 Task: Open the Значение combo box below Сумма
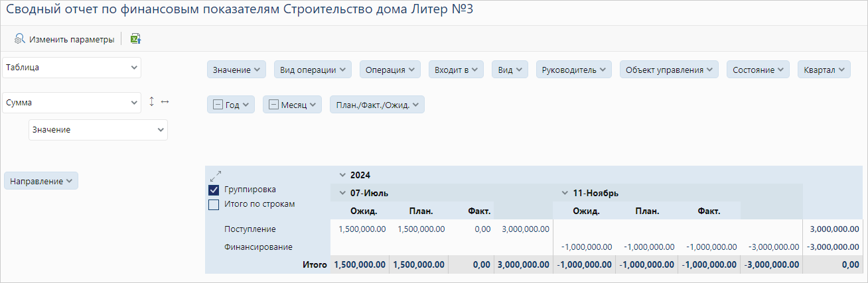98,130
